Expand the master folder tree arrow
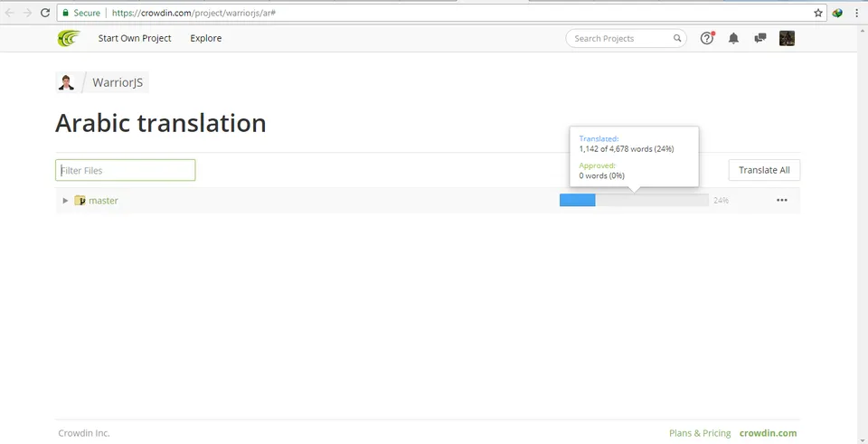The width and height of the screenshot is (868, 444). click(65, 201)
